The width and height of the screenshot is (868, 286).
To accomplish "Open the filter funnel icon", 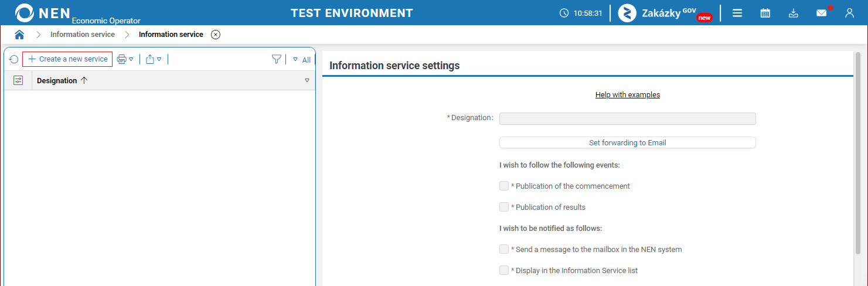I will tap(277, 59).
